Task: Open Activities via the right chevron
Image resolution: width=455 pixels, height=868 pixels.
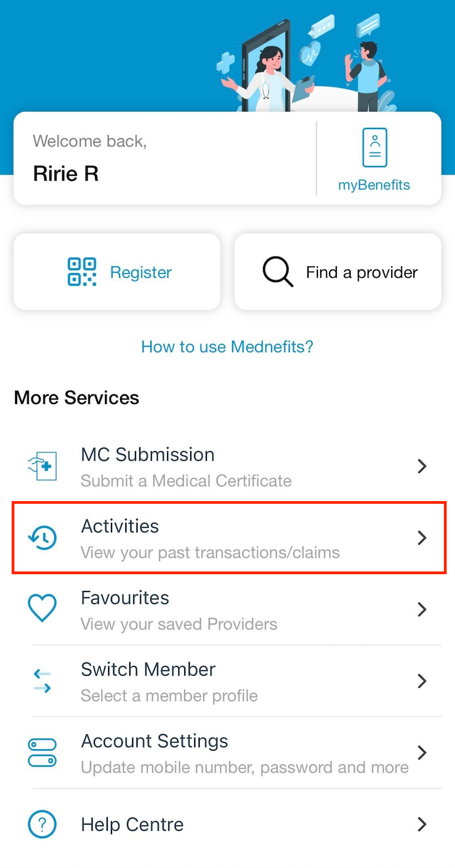Action: click(422, 538)
